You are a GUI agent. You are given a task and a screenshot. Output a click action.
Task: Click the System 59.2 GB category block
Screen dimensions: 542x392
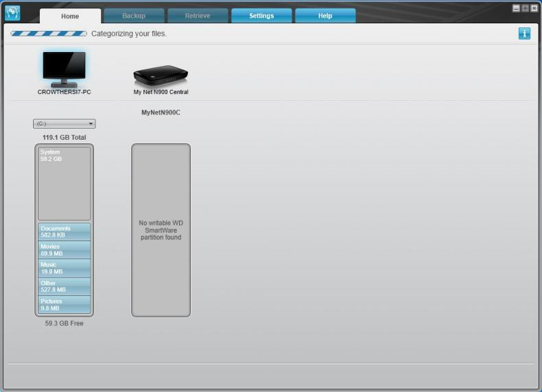click(64, 183)
